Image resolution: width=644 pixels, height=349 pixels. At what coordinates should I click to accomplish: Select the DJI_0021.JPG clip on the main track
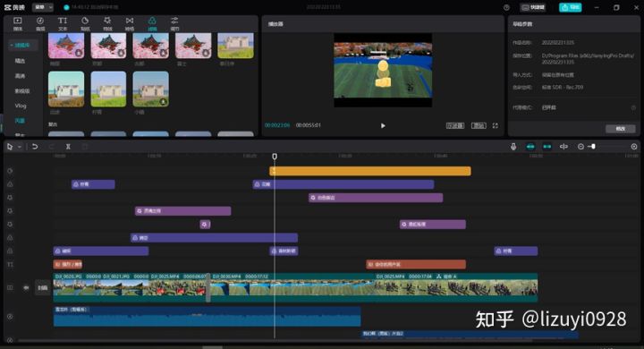point(125,287)
